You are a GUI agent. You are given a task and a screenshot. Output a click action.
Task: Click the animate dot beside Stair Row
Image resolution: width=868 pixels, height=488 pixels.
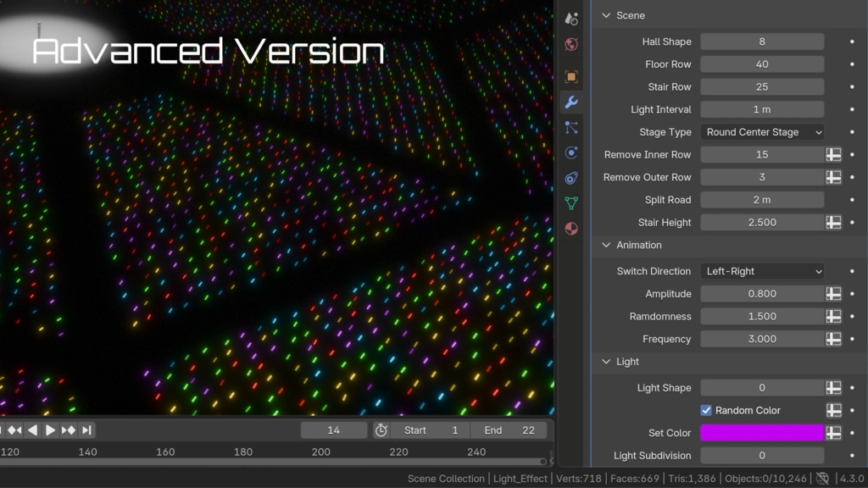tap(852, 87)
